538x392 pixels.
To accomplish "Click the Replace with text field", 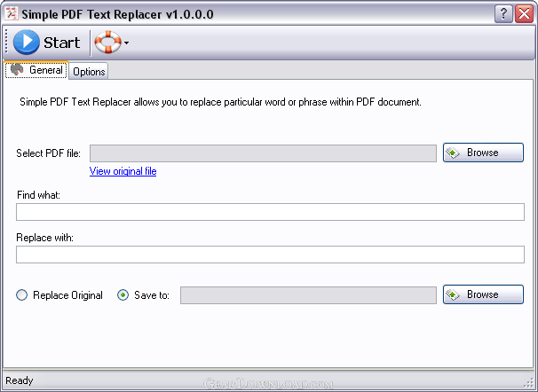I will pos(270,255).
